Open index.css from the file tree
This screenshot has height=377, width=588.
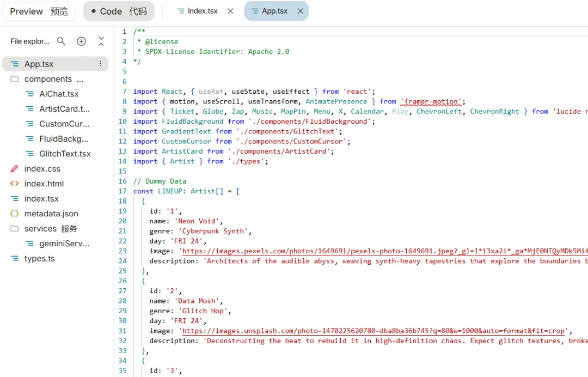(x=35, y=169)
